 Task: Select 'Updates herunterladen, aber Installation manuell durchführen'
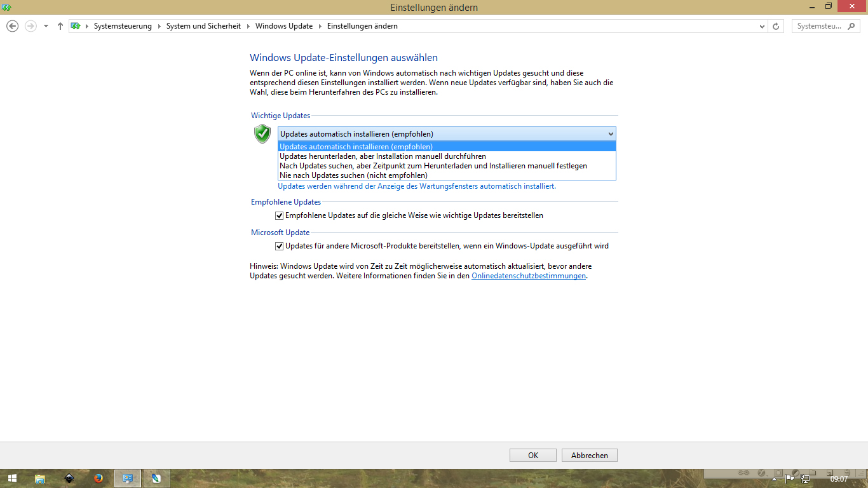click(447, 156)
